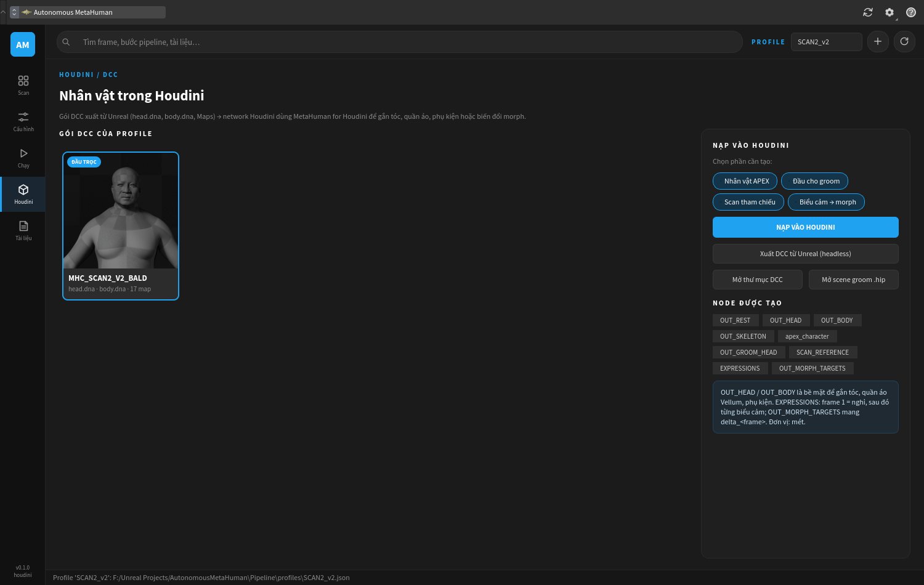Click the v0.1.0 version label
Viewport: 924px width, 585px height.
23,568
